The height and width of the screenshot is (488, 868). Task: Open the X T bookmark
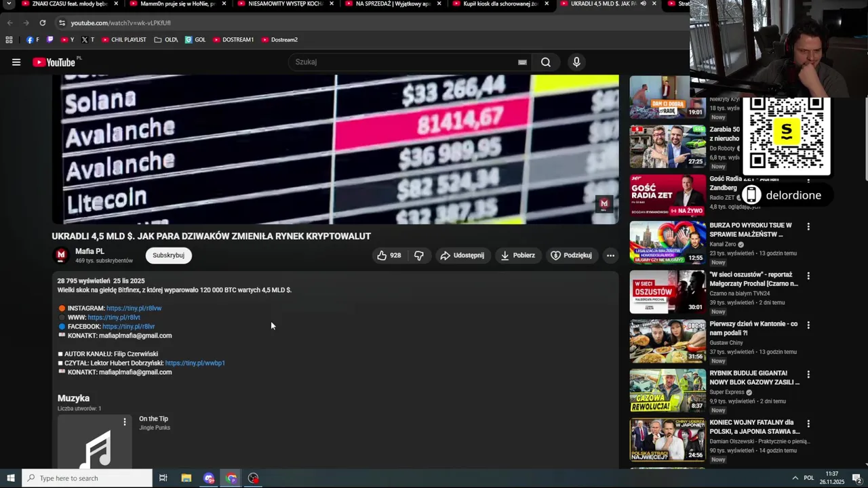pyautogui.click(x=87, y=40)
